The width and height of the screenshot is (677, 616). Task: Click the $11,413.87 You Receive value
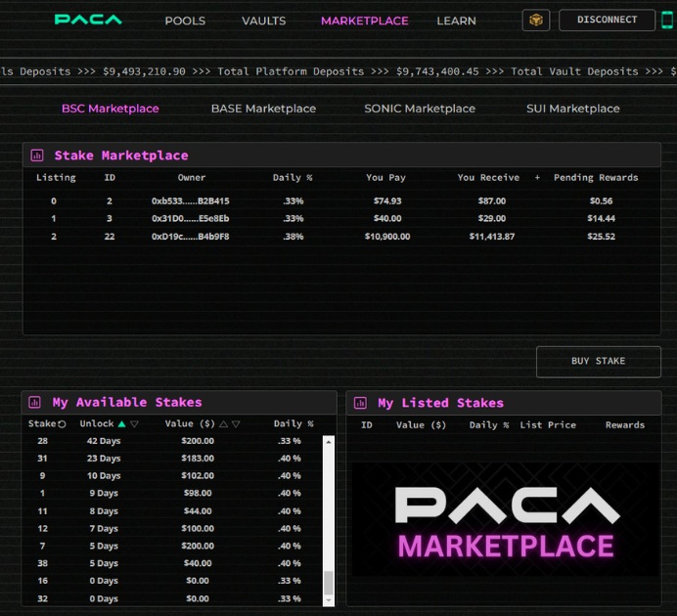[492, 237]
